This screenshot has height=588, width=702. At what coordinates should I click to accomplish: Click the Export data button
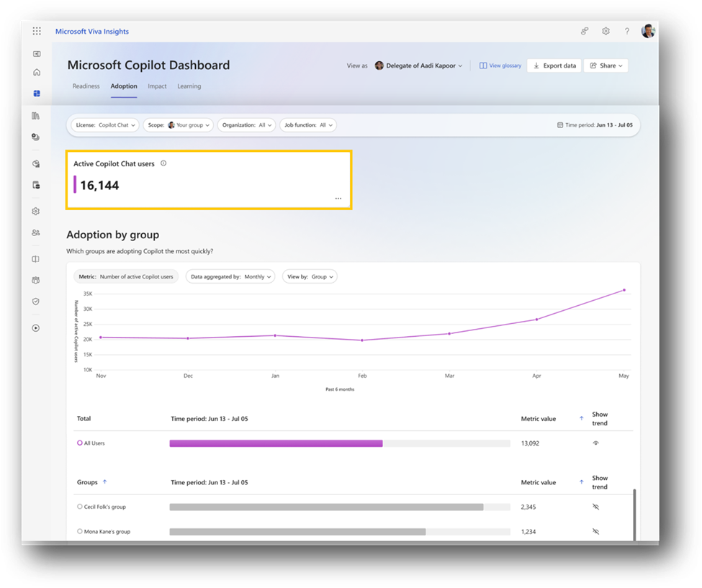(554, 65)
